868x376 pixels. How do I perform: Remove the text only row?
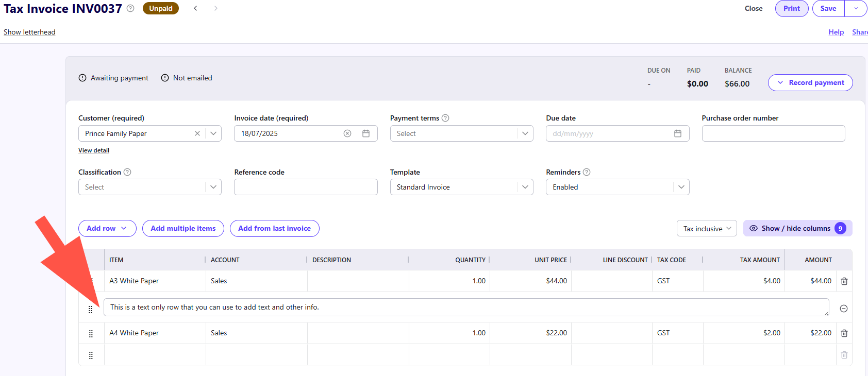tap(844, 309)
